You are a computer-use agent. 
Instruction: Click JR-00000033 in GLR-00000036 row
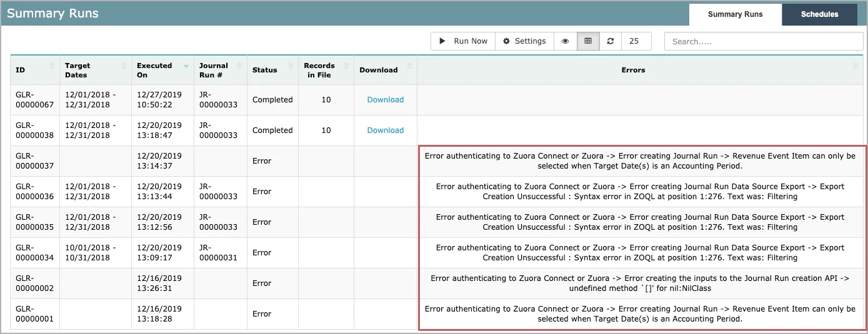pos(219,192)
